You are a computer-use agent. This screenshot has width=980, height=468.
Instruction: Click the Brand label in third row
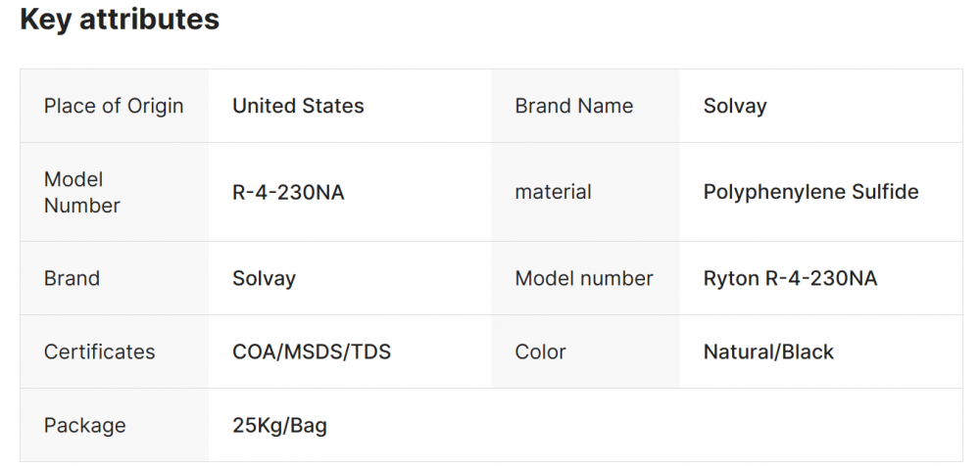point(72,278)
